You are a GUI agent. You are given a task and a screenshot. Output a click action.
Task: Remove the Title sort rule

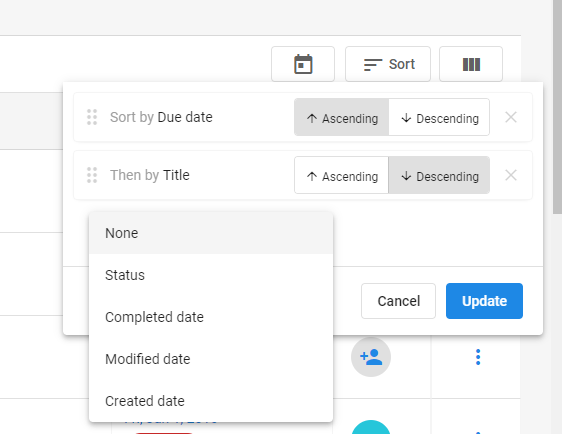click(511, 175)
